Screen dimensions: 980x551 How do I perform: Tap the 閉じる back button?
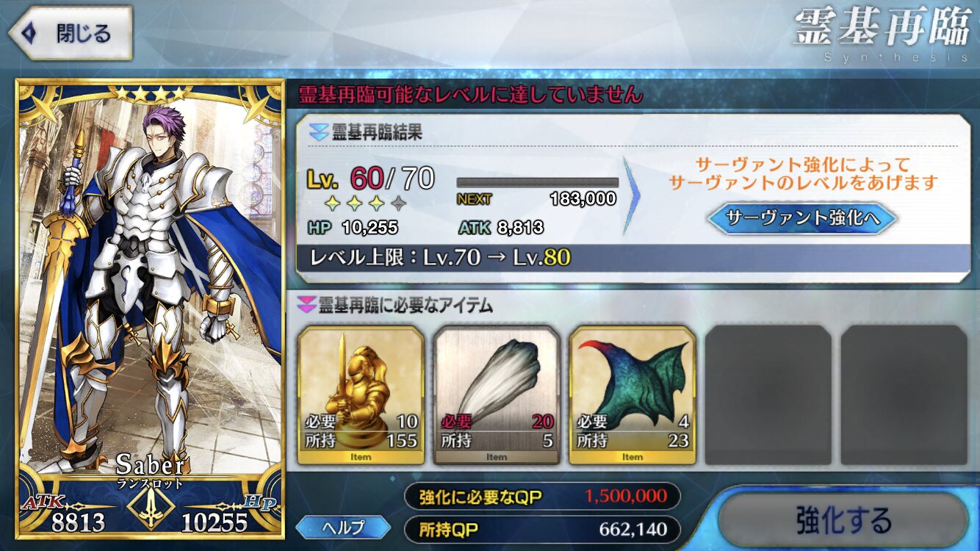[71, 33]
